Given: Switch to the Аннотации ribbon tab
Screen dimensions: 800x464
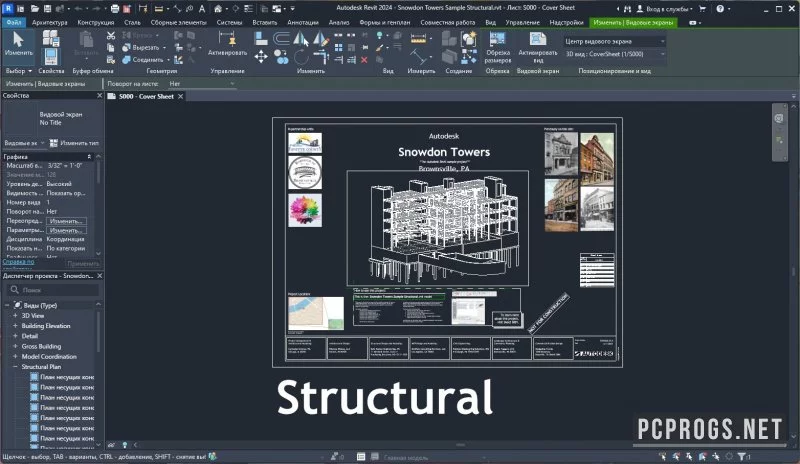Looking at the screenshot, I should coord(303,22).
